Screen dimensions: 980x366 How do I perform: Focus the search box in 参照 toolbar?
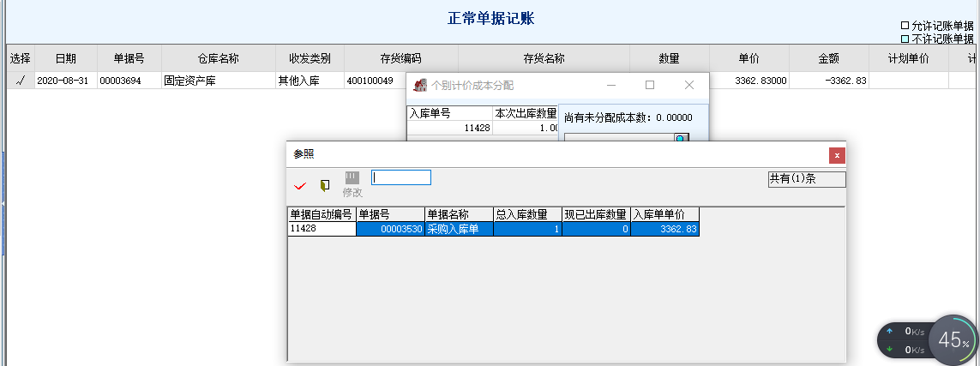pos(401,177)
